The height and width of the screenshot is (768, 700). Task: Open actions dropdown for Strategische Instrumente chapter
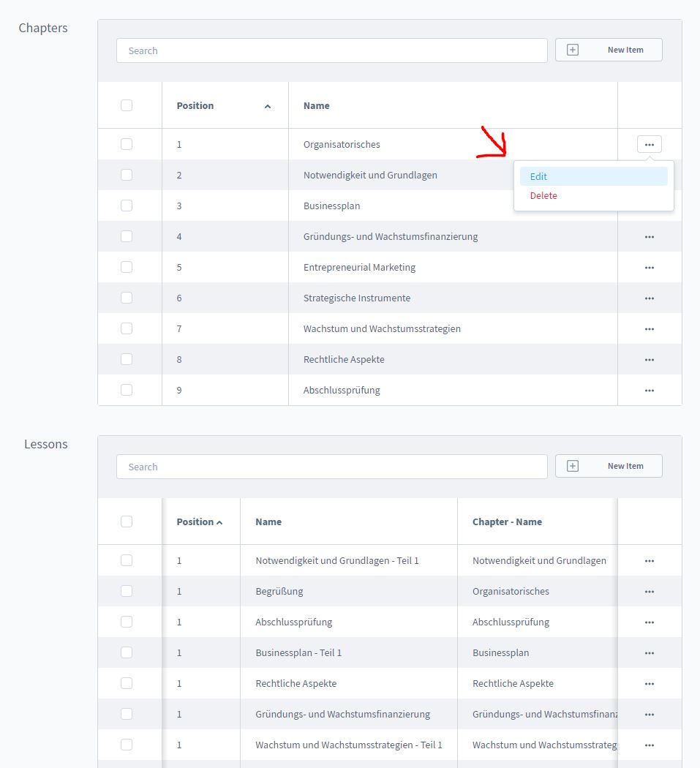pyautogui.click(x=649, y=298)
